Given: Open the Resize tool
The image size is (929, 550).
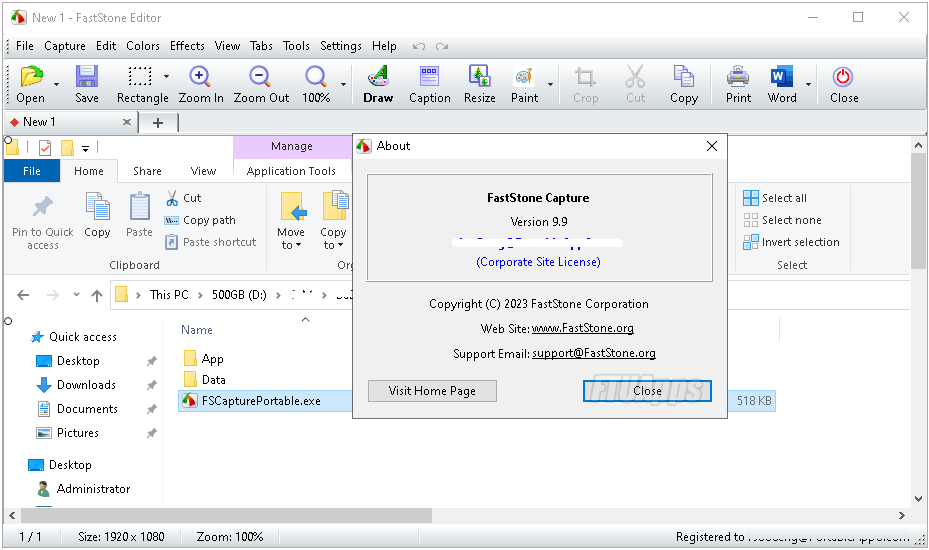Looking at the screenshot, I should click(479, 77).
